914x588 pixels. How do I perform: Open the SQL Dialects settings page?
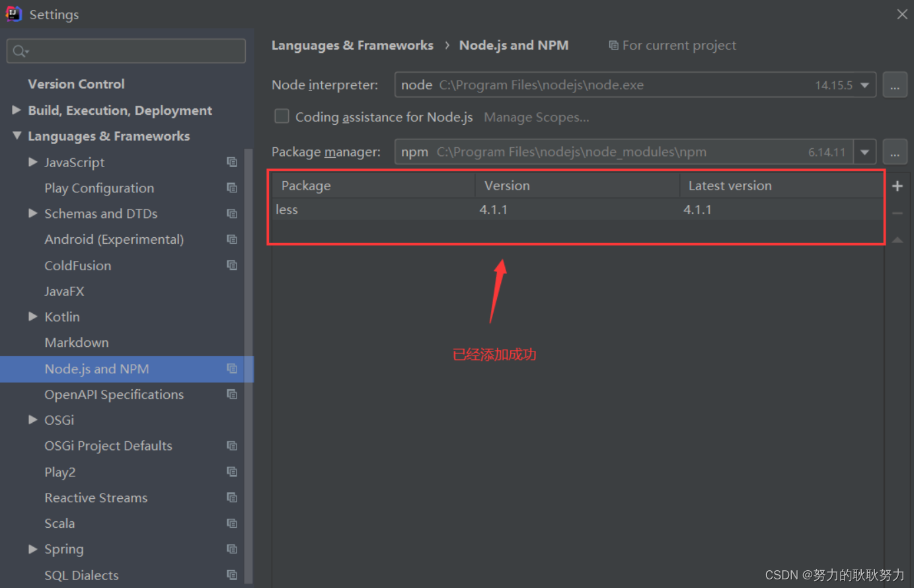(81, 575)
